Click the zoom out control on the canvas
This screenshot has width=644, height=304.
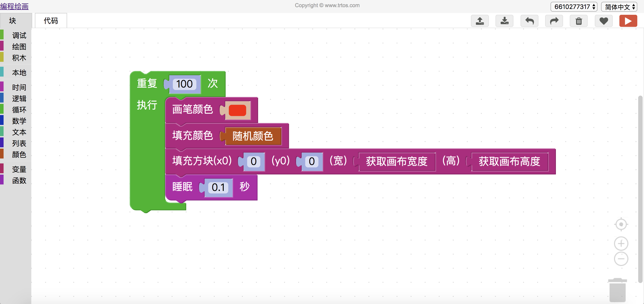click(621, 259)
